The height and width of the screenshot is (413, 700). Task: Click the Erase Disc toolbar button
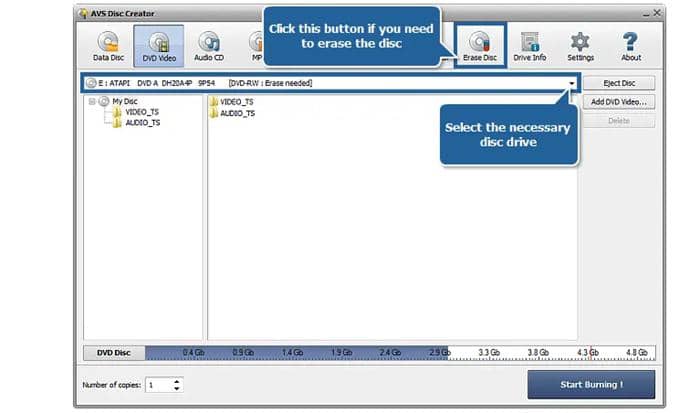tap(480, 46)
